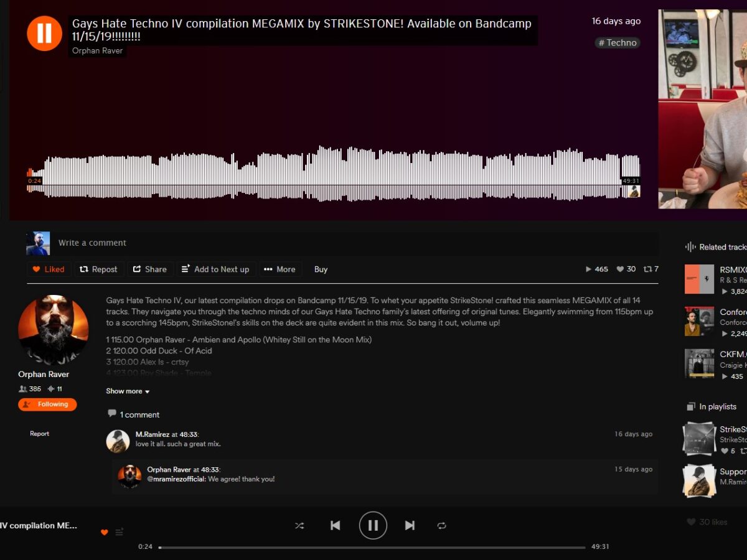Viewport: 747px width, 560px height.
Task: Open M.Ramirez's commenter avatar
Action: tap(118, 441)
